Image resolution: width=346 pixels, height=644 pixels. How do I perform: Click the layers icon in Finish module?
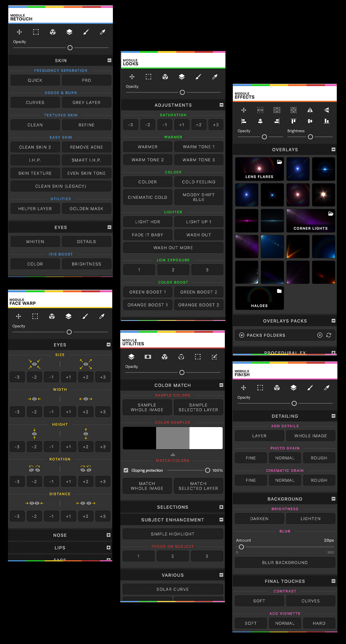(294, 388)
